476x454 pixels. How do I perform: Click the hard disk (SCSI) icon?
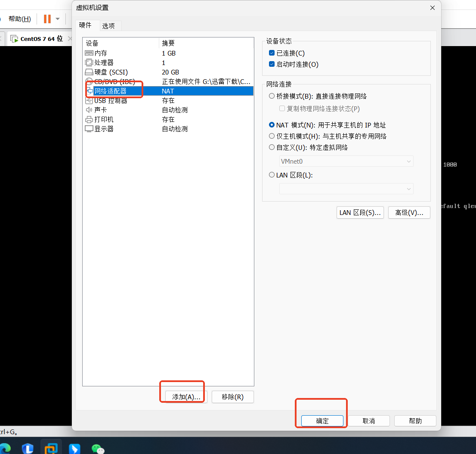click(x=89, y=72)
